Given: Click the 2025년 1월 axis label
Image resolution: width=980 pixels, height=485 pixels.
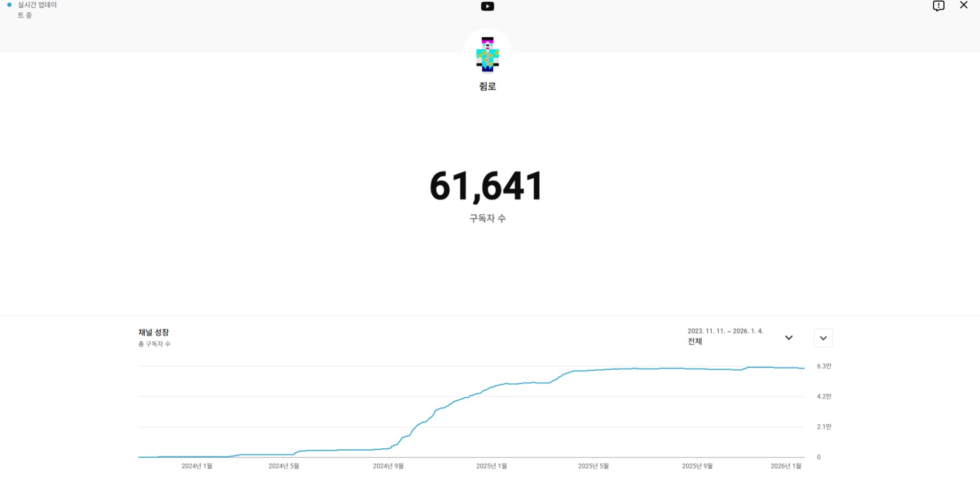Looking at the screenshot, I should [491, 466].
